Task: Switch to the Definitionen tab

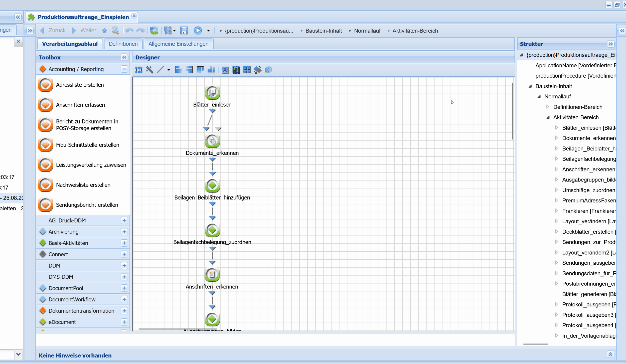Action: coord(123,44)
